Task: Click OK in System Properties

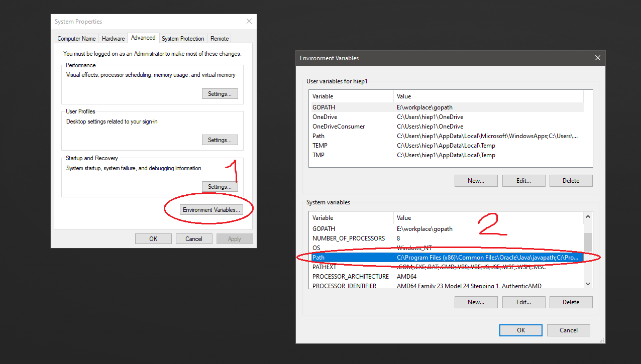Action: [153, 239]
